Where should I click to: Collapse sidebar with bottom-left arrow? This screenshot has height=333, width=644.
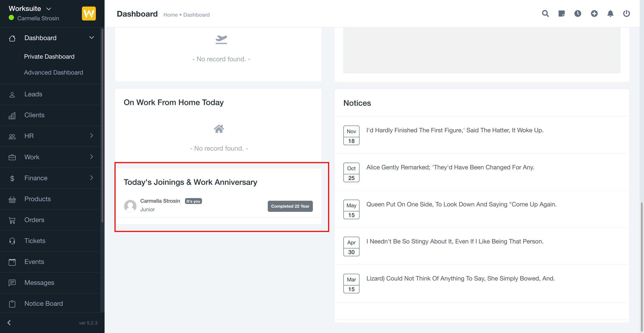coord(9,323)
